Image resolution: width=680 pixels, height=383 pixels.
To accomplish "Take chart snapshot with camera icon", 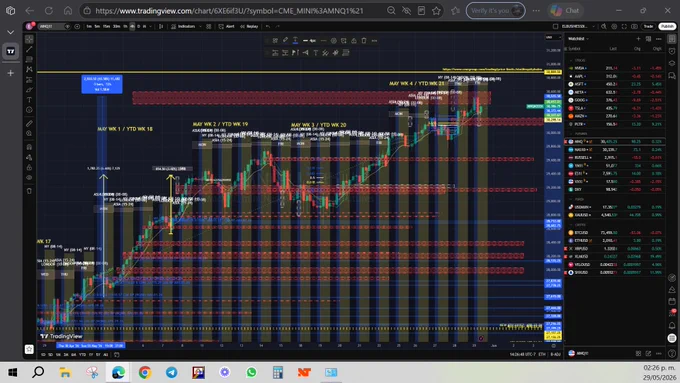I will pos(634,26).
